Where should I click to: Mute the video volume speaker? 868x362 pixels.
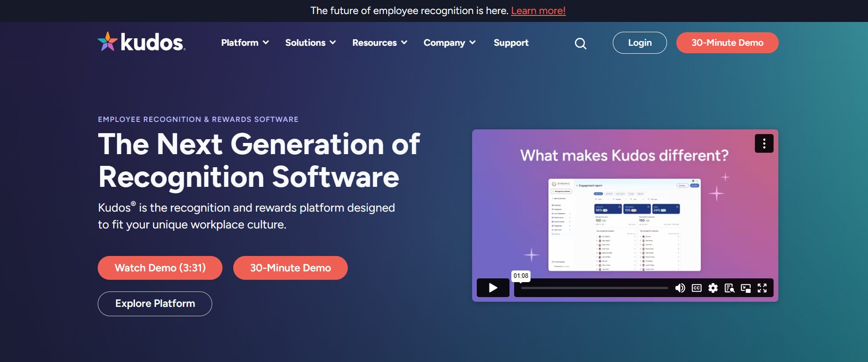click(x=680, y=288)
